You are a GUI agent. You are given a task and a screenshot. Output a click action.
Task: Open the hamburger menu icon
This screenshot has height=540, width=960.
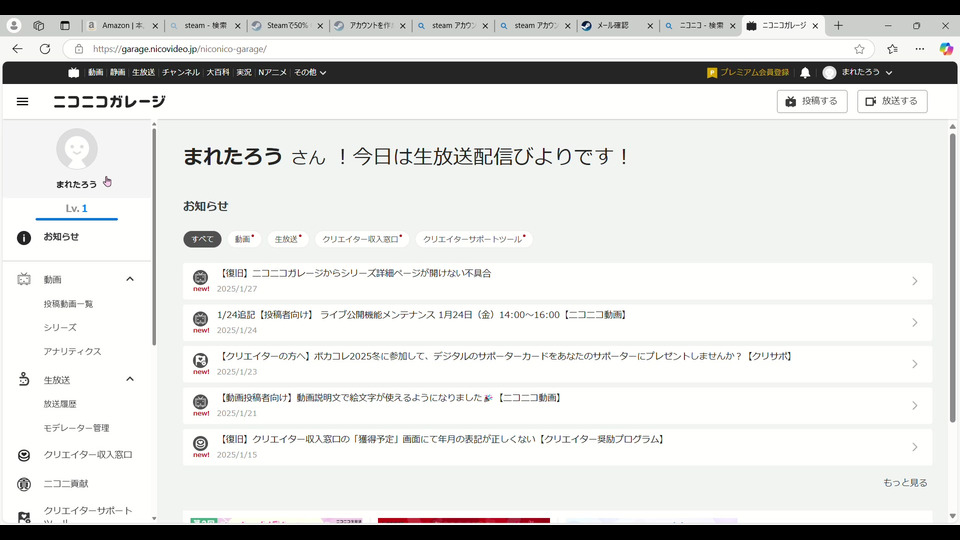click(23, 102)
